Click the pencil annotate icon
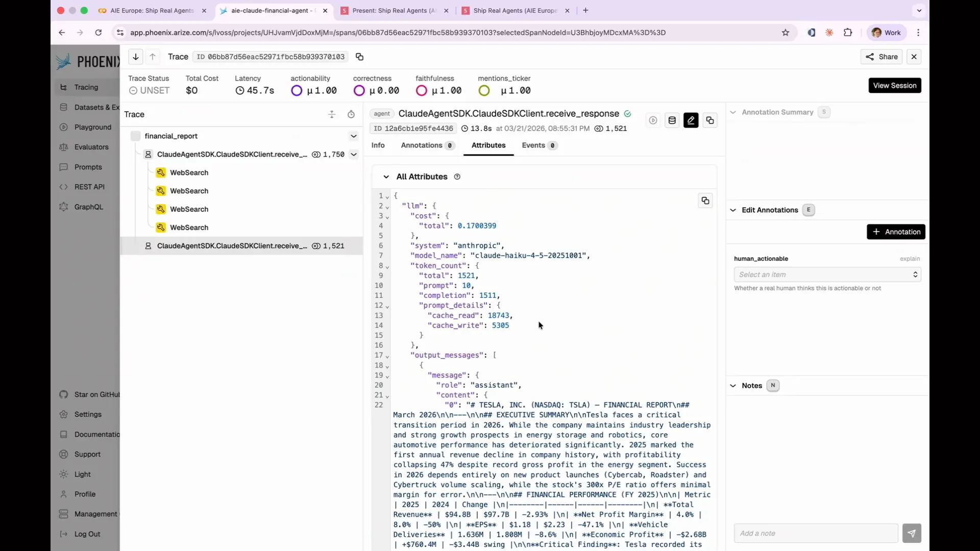This screenshot has height=551, width=980. tap(691, 120)
